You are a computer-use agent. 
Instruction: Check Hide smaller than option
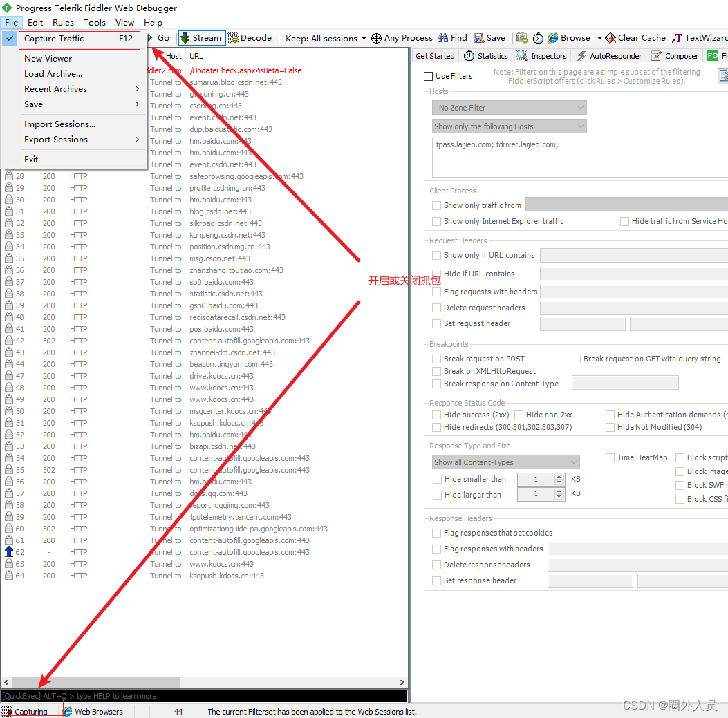[x=437, y=479]
